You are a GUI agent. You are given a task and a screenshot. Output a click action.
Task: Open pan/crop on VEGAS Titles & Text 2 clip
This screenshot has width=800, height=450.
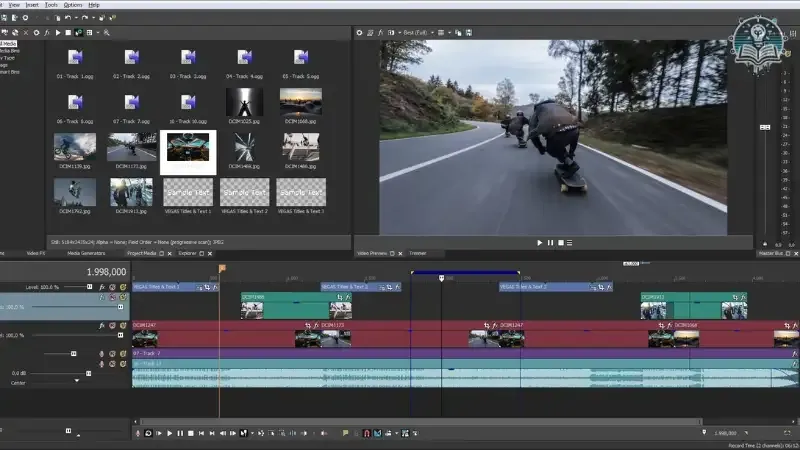tap(389, 287)
